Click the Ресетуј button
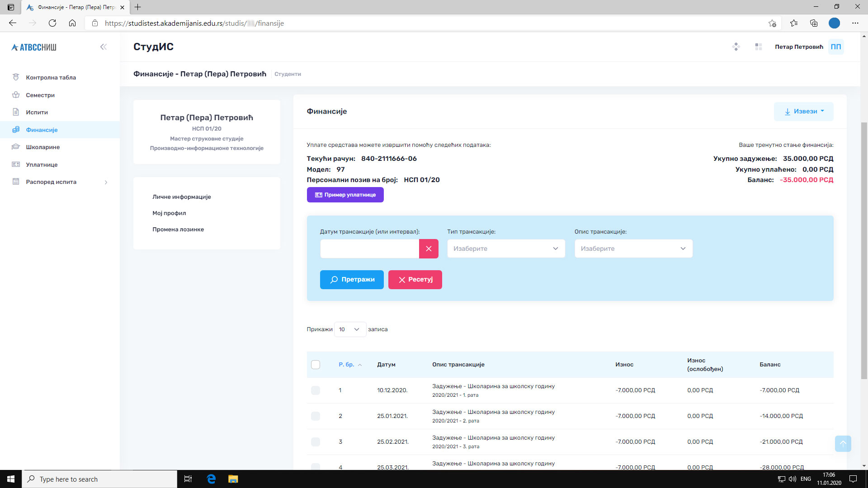The height and width of the screenshot is (488, 868). point(415,280)
